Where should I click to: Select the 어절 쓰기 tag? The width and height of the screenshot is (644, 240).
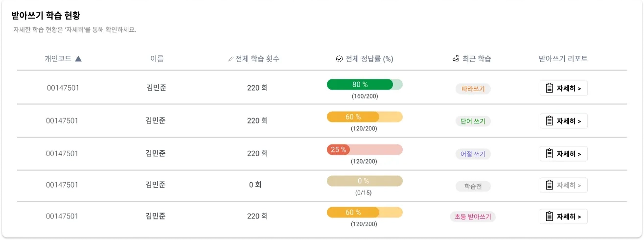[x=473, y=154]
